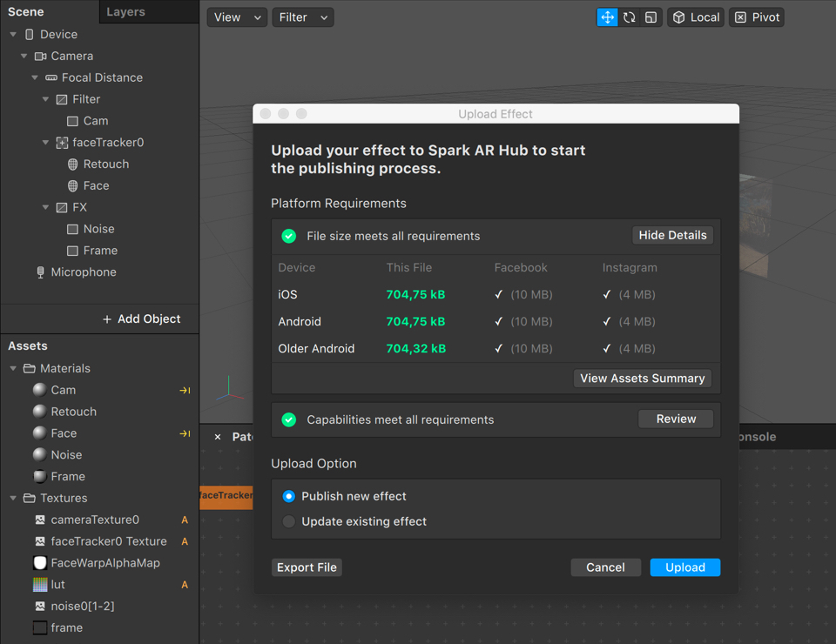Click the faceTracker0 tracker icon
Screen dimensions: 836x644
62,143
